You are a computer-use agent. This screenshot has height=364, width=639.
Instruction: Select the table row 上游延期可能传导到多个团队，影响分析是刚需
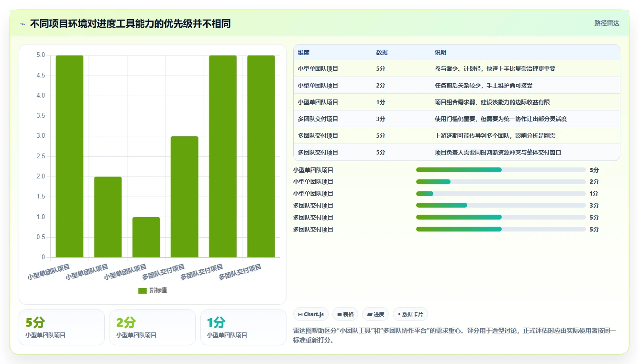click(x=457, y=135)
